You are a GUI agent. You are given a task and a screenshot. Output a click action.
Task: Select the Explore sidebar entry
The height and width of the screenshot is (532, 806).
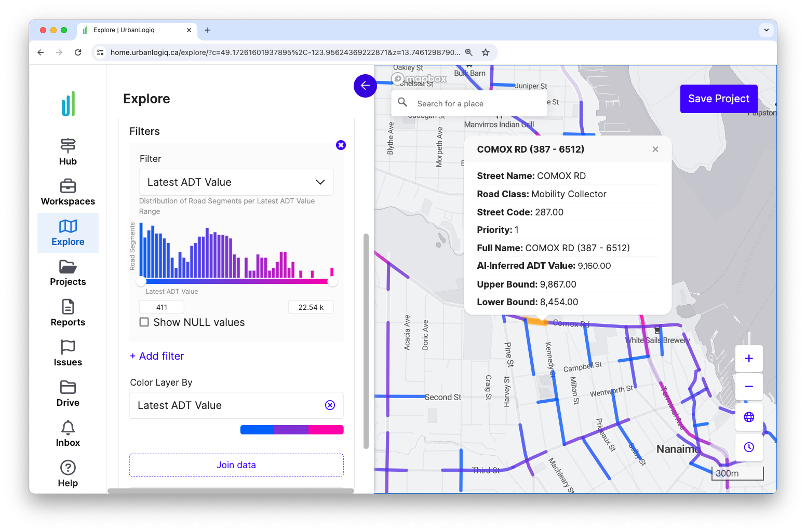tap(68, 233)
